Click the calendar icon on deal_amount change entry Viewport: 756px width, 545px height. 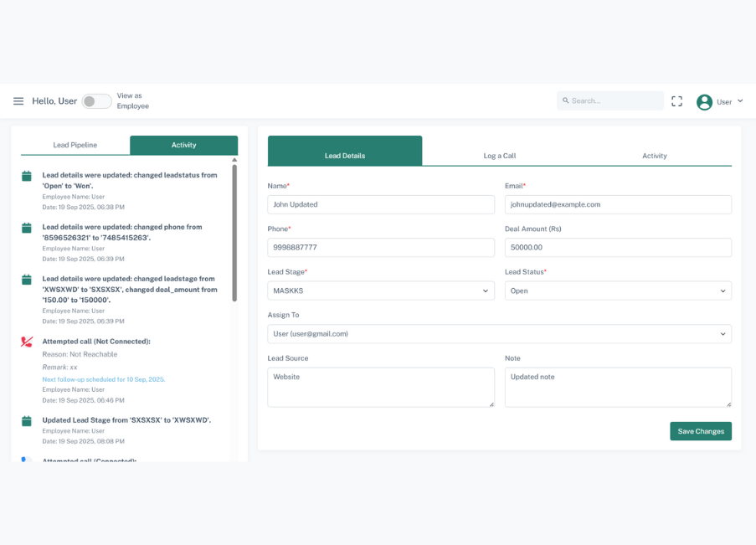(x=25, y=280)
